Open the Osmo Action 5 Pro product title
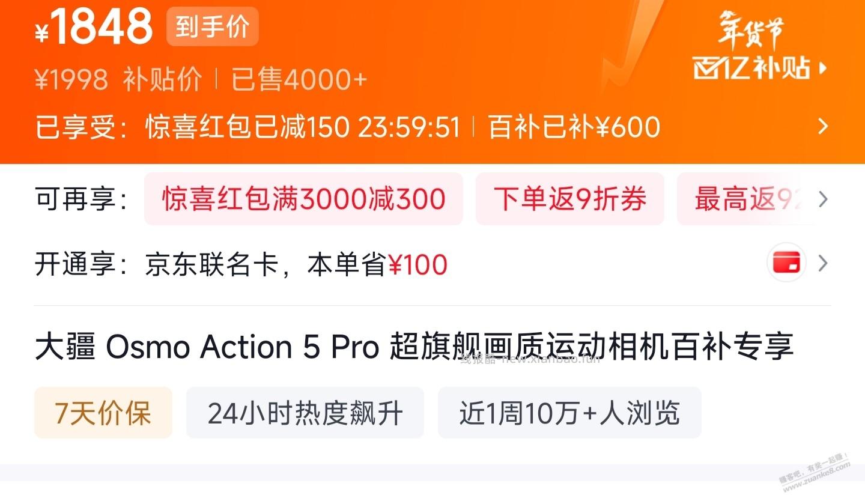The image size is (865, 504). pyautogui.click(x=416, y=347)
